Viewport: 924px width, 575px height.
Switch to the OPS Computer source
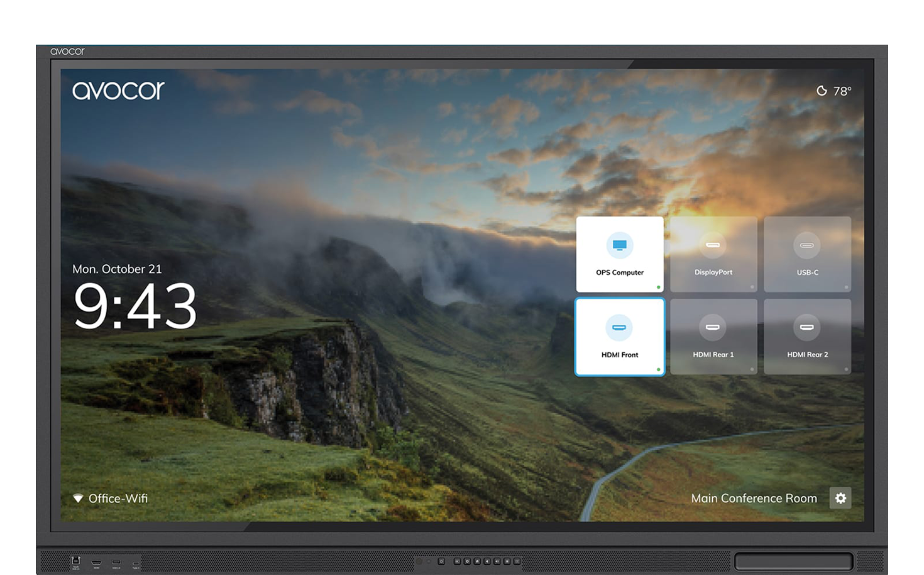tap(620, 254)
